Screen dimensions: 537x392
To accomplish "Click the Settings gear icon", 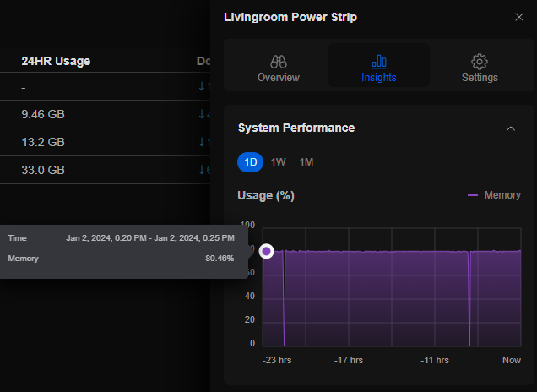I will coord(480,62).
